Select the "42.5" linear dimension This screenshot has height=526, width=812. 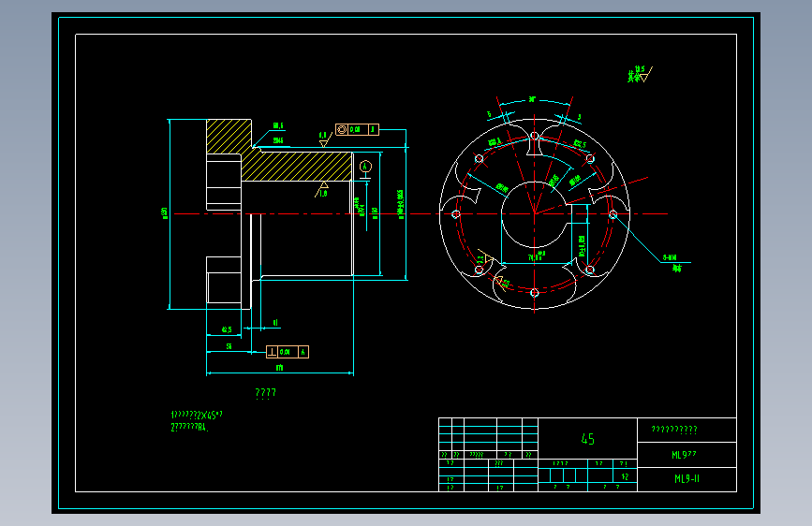point(227,329)
